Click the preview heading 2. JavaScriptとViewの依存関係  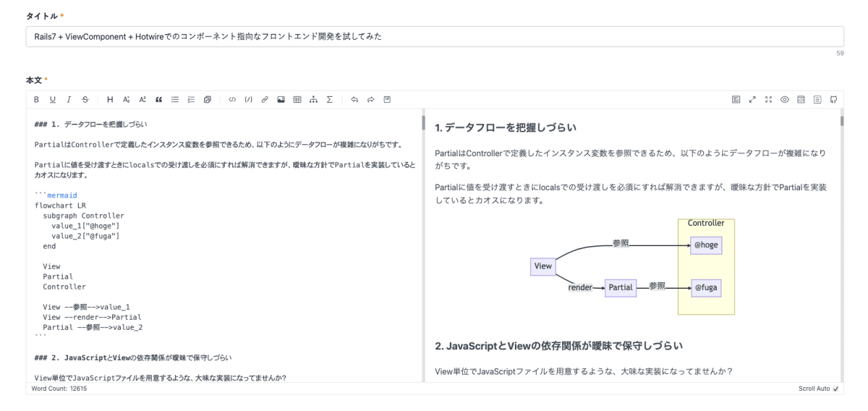pyautogui.click(x=559, y=346)
